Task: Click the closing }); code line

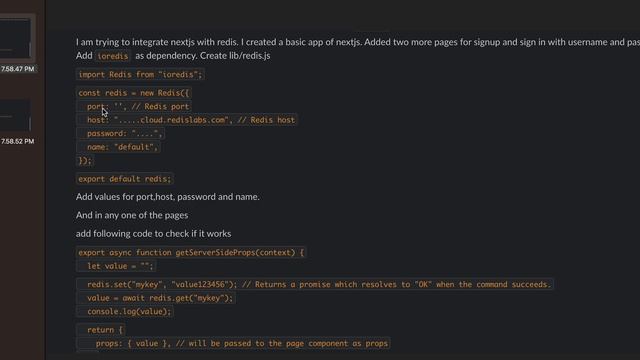Action: (x=85, y=160)
